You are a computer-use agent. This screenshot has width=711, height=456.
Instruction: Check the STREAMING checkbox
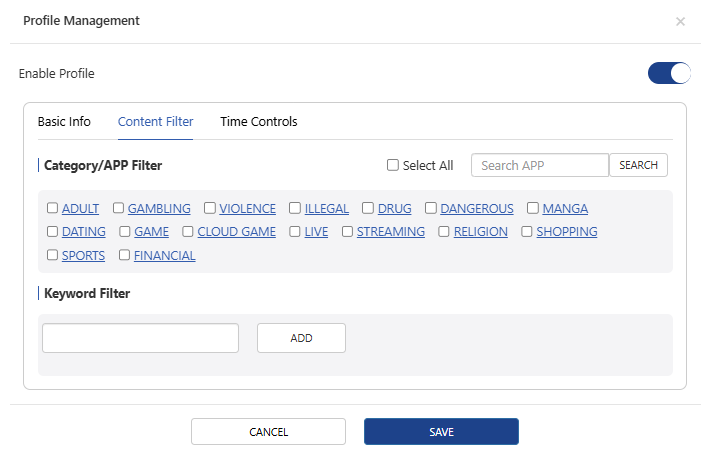click(348, 232)
